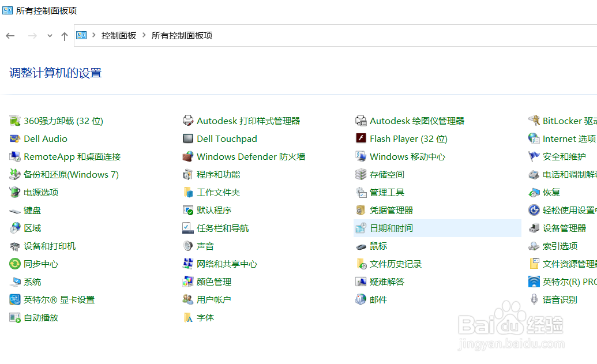Click the address bar control panel icon
Viewport: 597px width, 364px height.
81,35
